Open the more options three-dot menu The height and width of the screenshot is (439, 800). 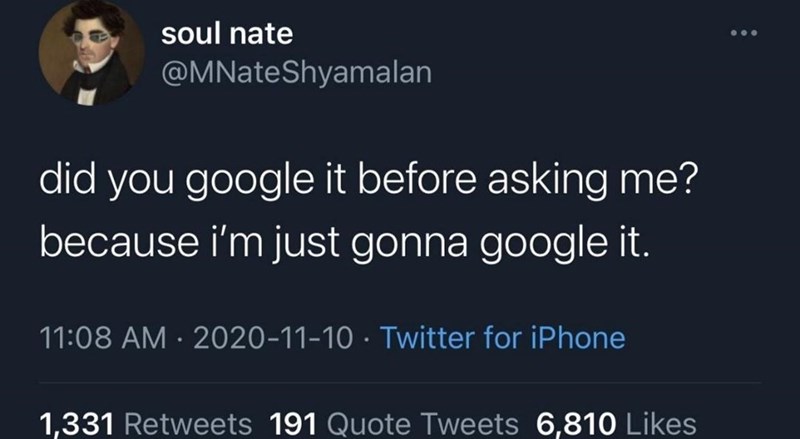(744, 34)
